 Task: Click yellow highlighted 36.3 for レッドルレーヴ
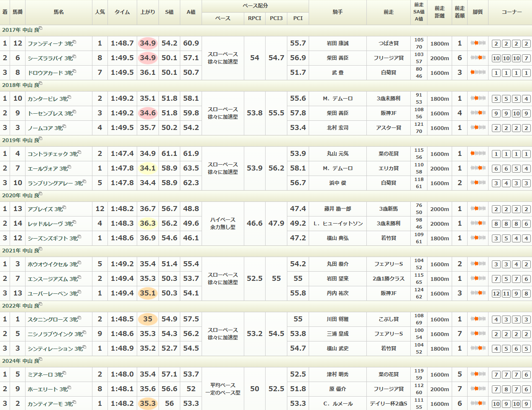tap(148, 223)
